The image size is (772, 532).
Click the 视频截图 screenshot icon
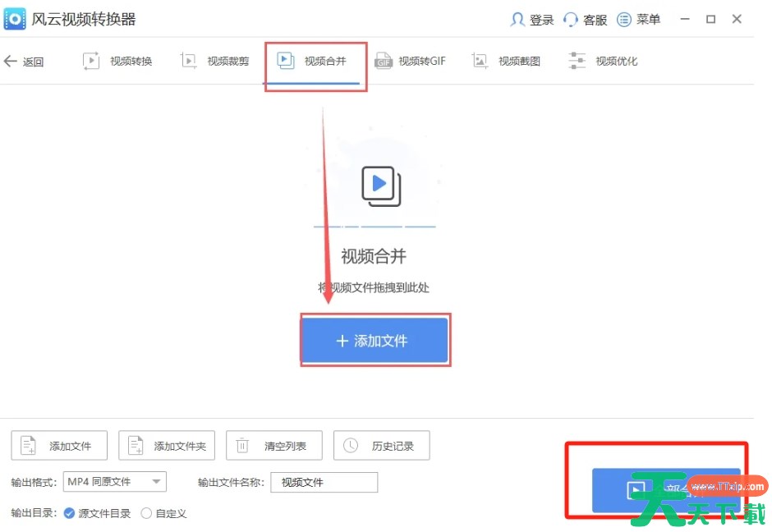tap(480, 61)
